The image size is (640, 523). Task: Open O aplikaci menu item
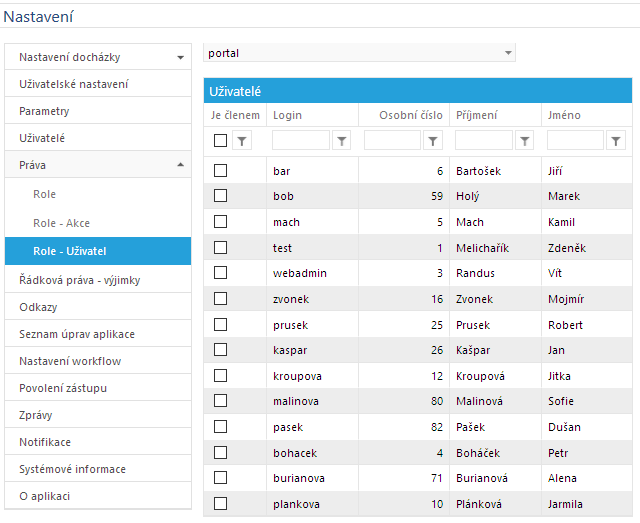click(x=98, y=496)
